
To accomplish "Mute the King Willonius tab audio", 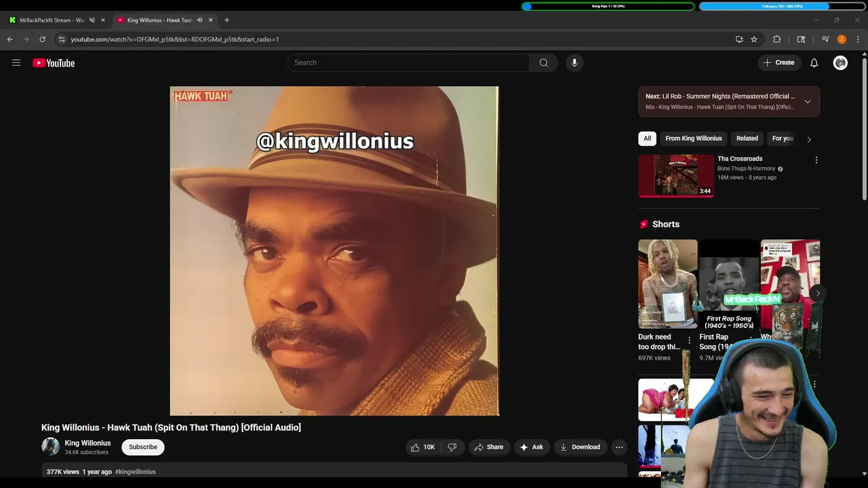I will (x=199, y=20).
